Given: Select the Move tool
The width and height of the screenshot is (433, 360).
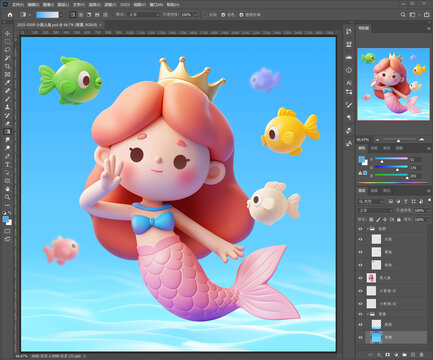Looking at the screenshot, I should pos(7,33).
